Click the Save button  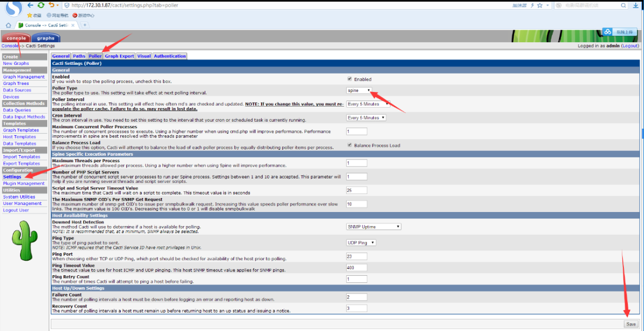tap(631, 324)
